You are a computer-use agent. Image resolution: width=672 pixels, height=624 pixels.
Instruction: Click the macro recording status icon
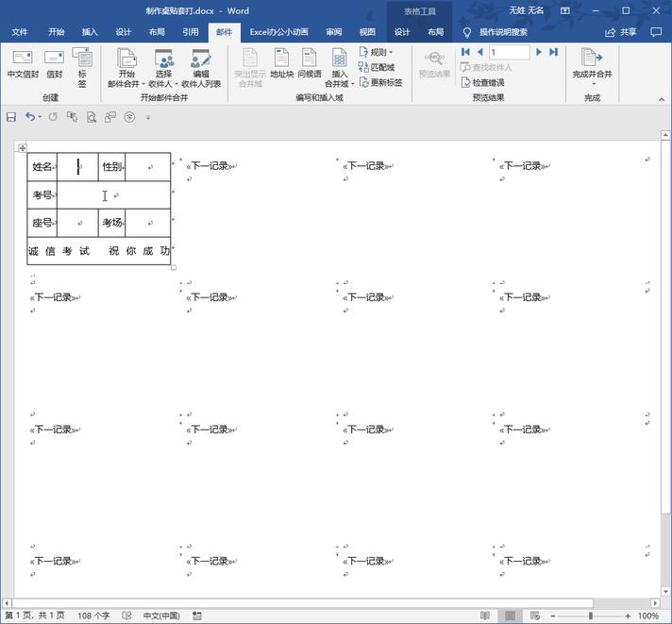click(x=196, y=616)
